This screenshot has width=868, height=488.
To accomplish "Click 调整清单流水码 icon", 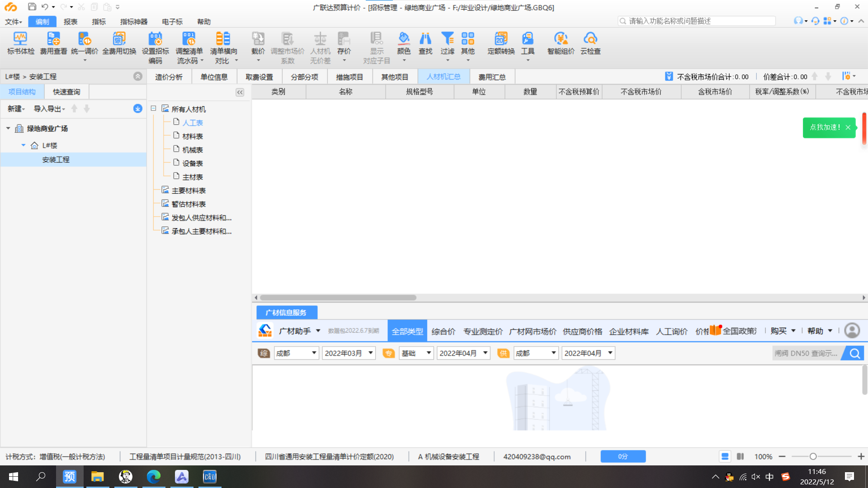I will (x=189, y=47).
